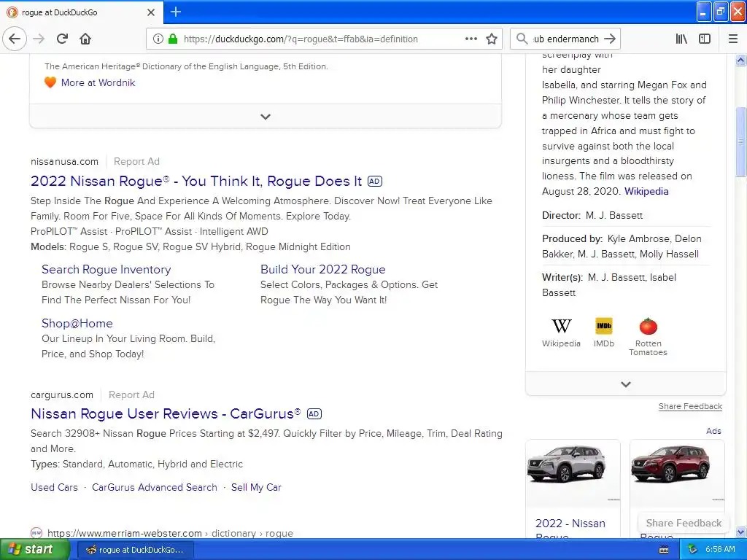Click cargurus.com domain text
747x560 pixels.
coord(62,394)
